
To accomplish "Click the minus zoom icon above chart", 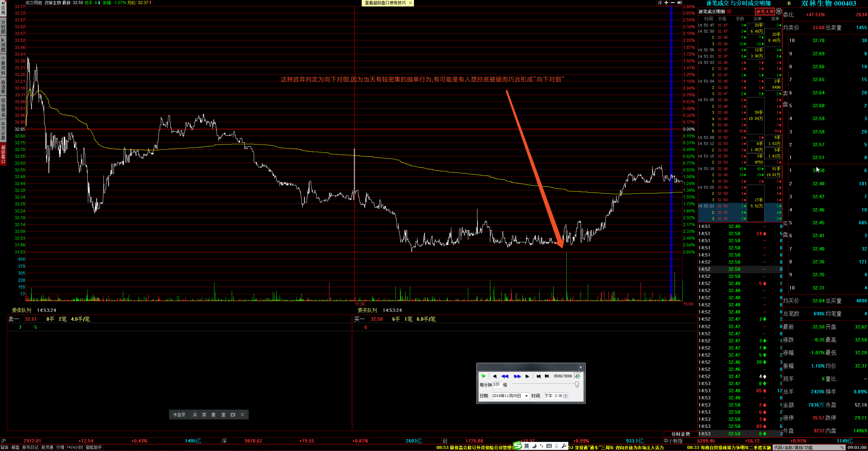I will 673,3.
